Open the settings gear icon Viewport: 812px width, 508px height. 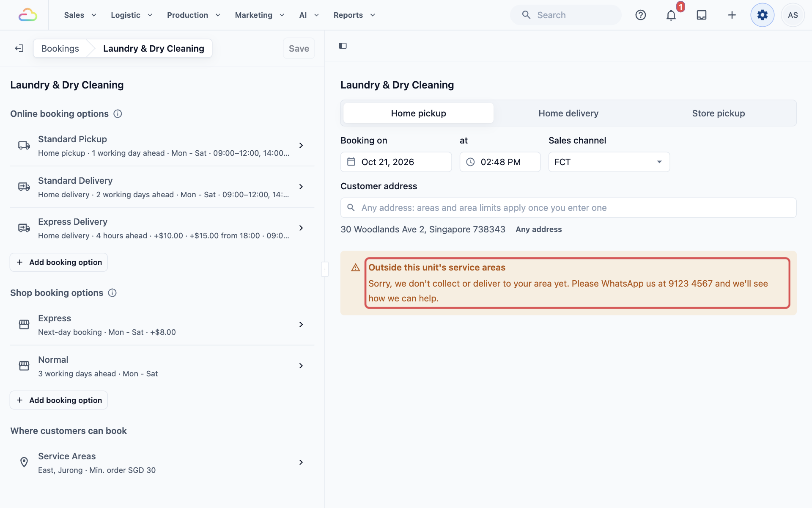pos(763,15)
